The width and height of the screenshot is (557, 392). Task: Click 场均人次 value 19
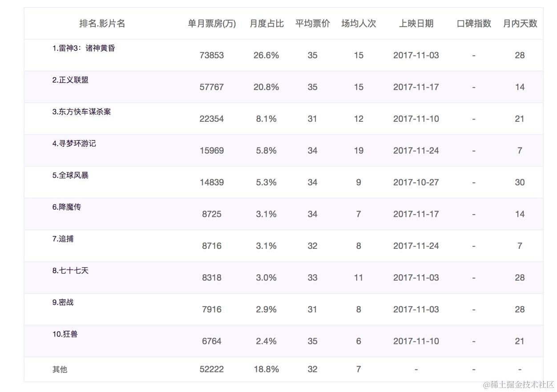359,151
